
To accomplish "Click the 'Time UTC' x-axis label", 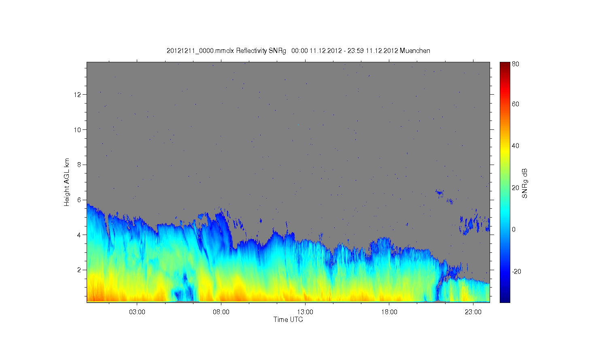I will (288, 320).
